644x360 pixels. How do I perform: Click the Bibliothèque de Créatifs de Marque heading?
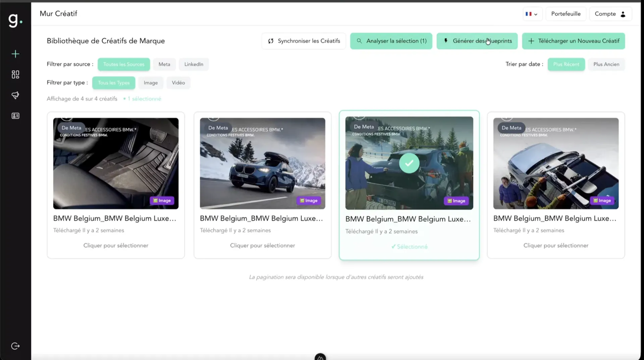coord(106,41)
